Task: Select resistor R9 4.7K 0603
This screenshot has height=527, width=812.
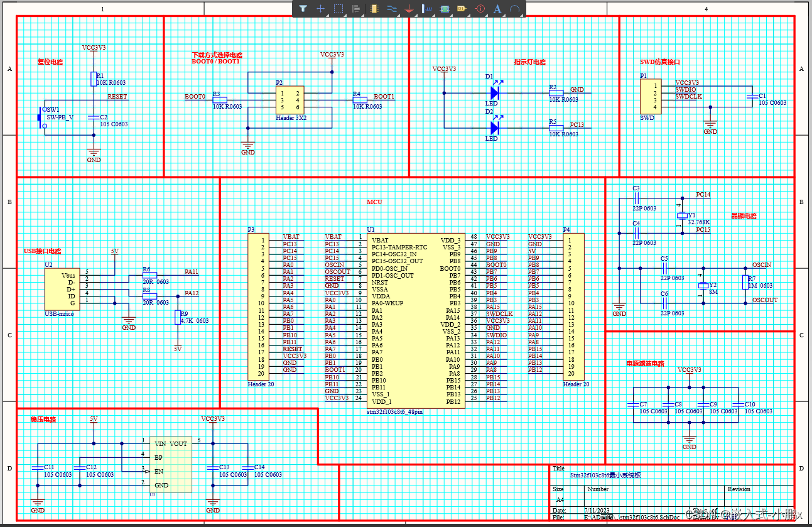Action: click(178, 317)
